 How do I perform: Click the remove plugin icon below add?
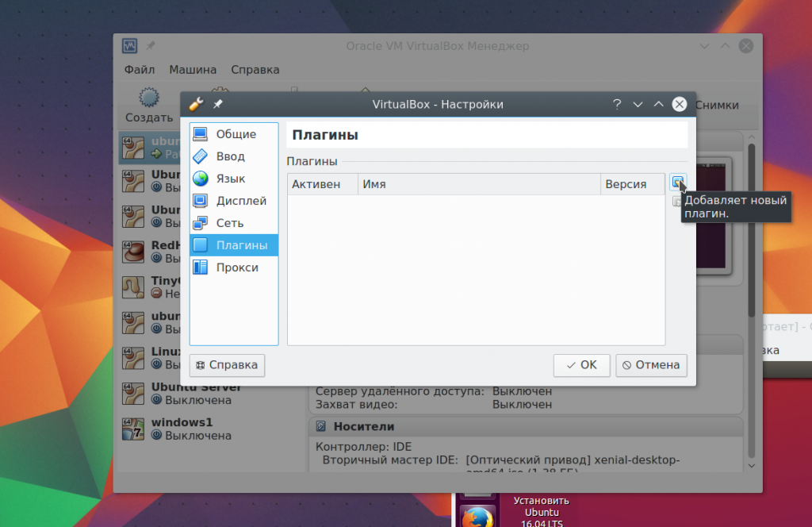pyautogui.click(x=676, y=201)
